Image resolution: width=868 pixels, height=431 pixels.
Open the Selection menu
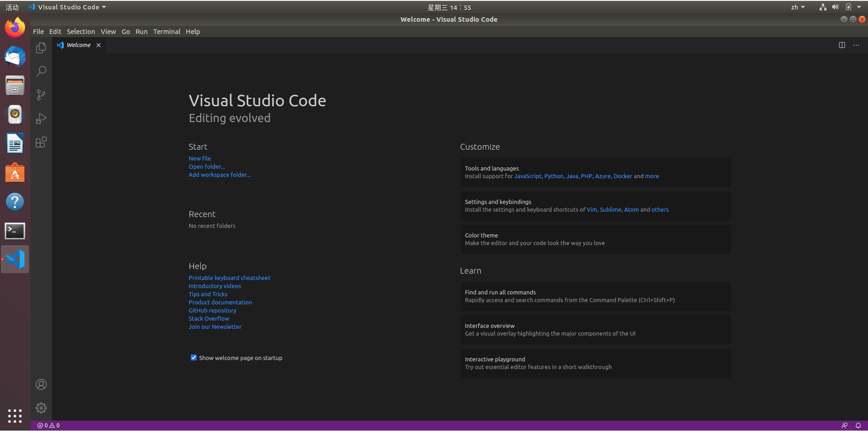81,32
